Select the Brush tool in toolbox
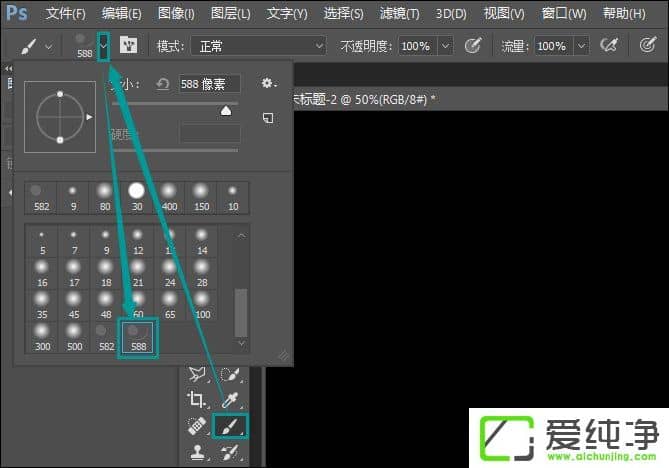Screen dimensions: 669x468 click(x=230, y=427)
